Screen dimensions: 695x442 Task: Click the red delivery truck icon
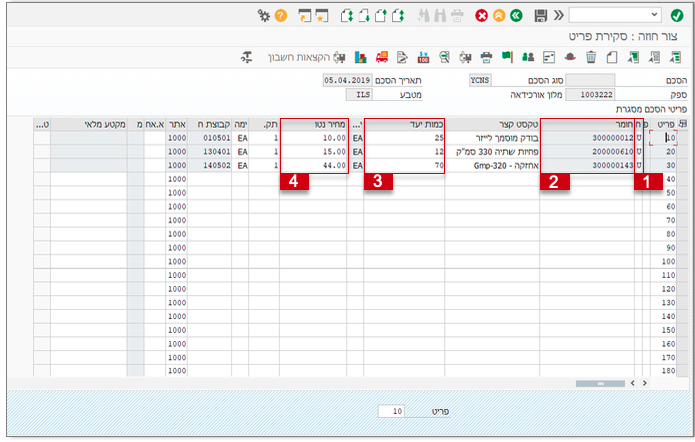coord(382,57)
